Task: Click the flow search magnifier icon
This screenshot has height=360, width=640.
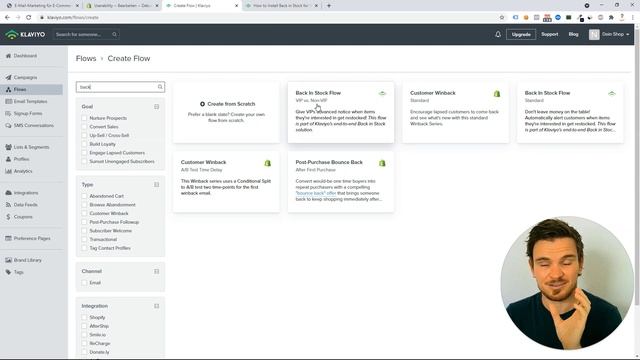Action: click(160, 87)
